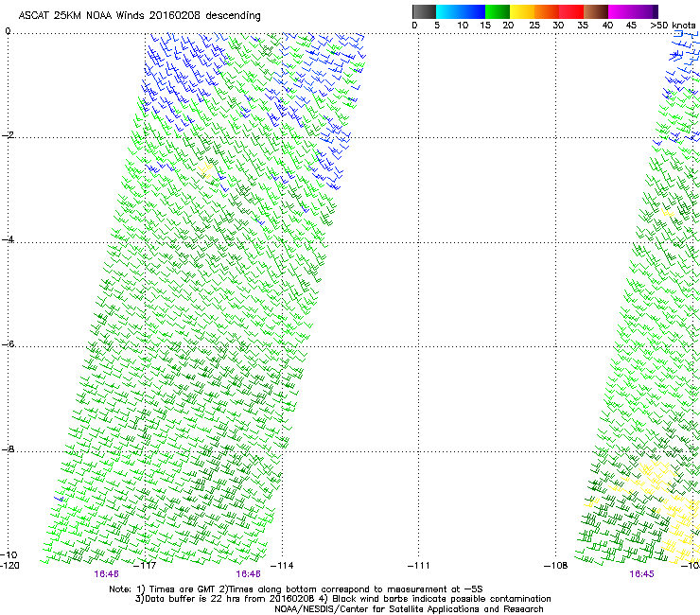Click the '-114' longitude axis label
Image resolution: width=700 pixels, height=615 pixels.
282,566
